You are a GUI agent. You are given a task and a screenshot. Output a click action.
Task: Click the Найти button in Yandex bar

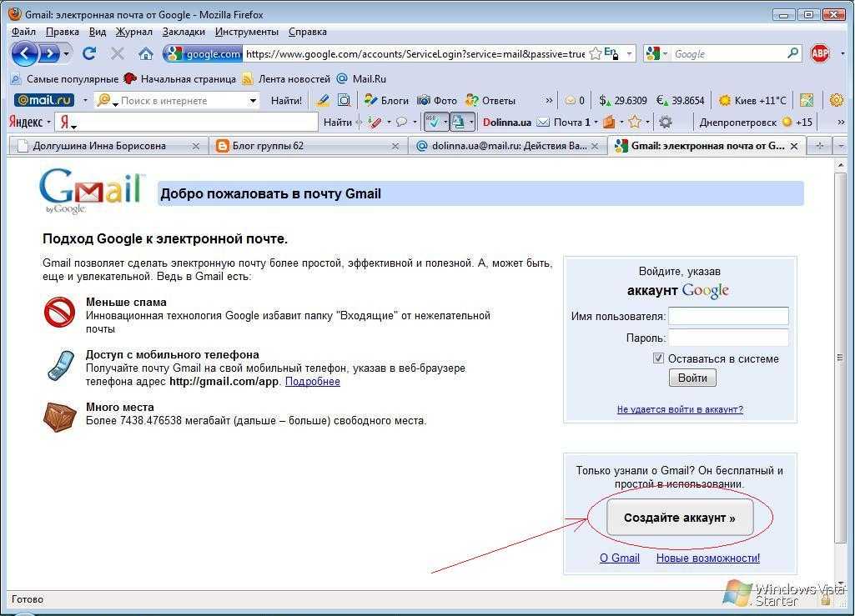click(x=338, y=122)
